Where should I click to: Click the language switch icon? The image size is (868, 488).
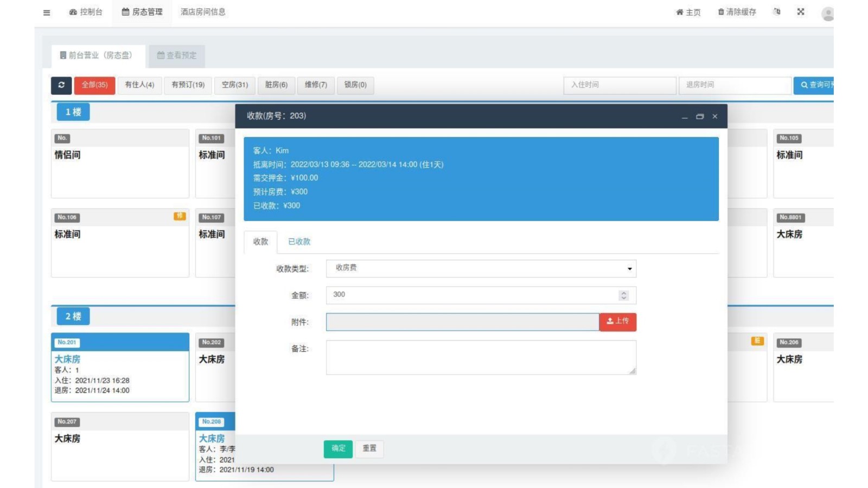[x=777, y=12]
